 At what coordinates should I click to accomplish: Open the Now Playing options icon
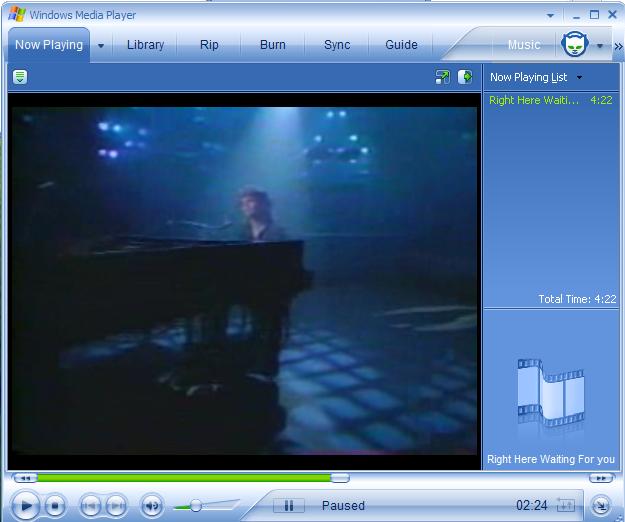[20, 77]
